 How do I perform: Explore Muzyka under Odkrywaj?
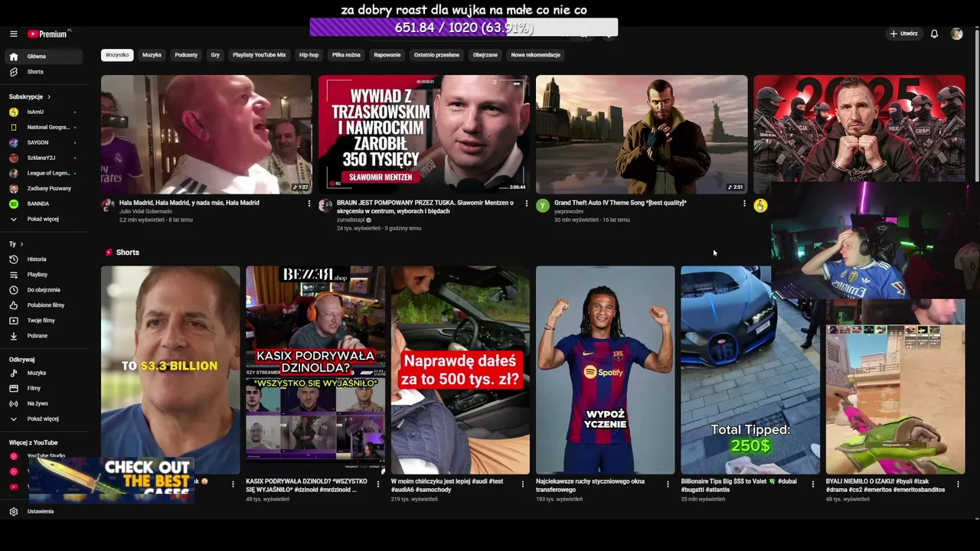point(45,373)
